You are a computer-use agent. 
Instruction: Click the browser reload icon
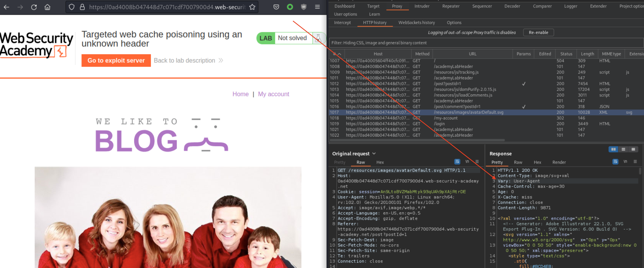34,7
